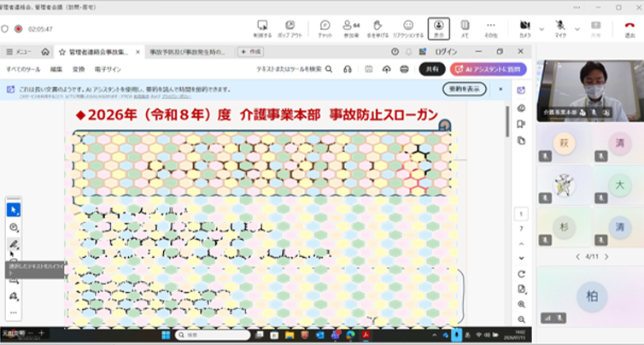Click the shield privacy icon near timer
The height and width of the screenshot is (345, 644).
coord(4,29)
